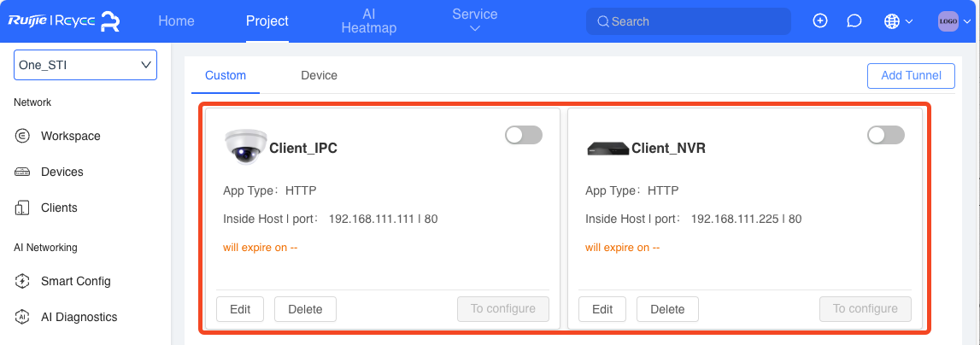Screen dimensions: 980x345
Task: Expand the user LOGO account menu
Action: [x=956, y=21]
